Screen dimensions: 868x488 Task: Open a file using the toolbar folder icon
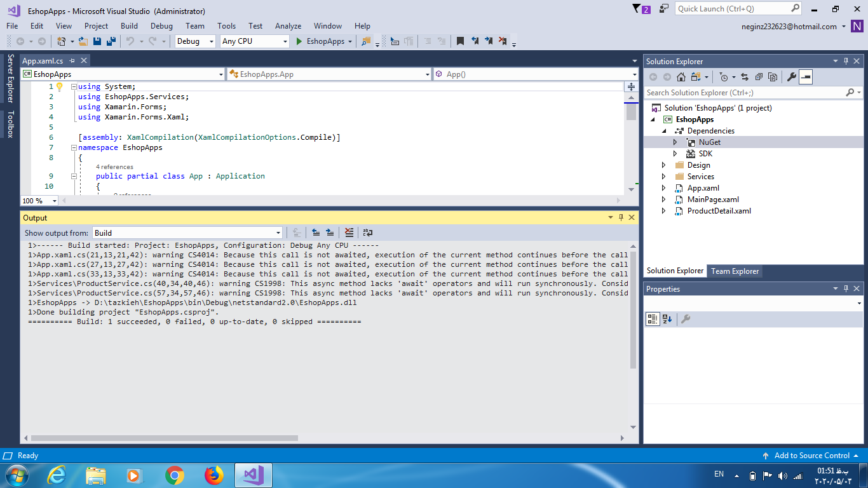[x=83, y=41]
